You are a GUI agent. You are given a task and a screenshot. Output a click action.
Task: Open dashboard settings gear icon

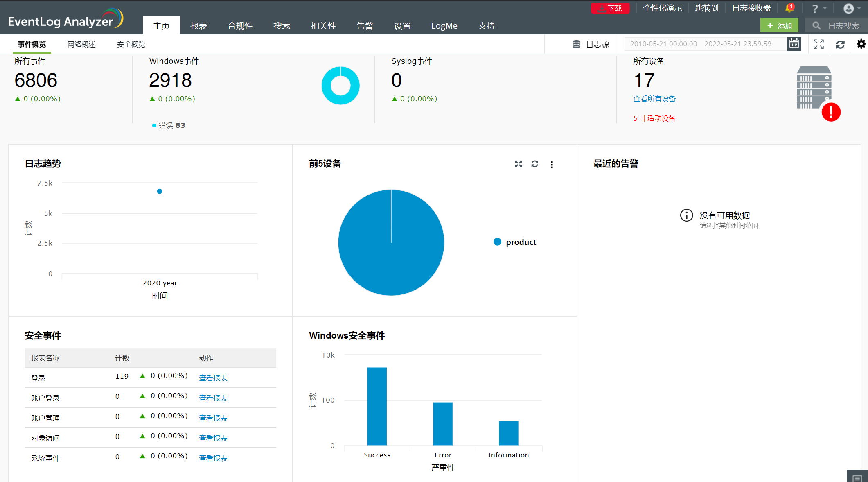pyautogui.click(x=861, y=44)
